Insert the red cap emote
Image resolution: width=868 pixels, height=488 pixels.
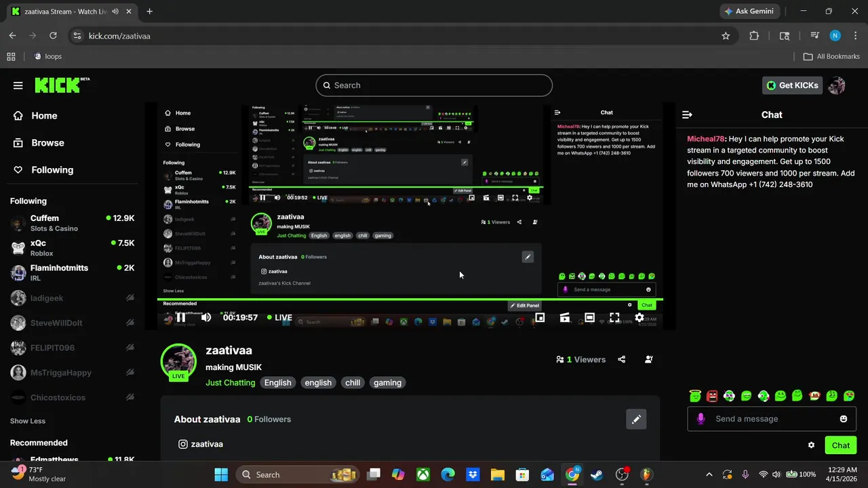click(814, 395)
